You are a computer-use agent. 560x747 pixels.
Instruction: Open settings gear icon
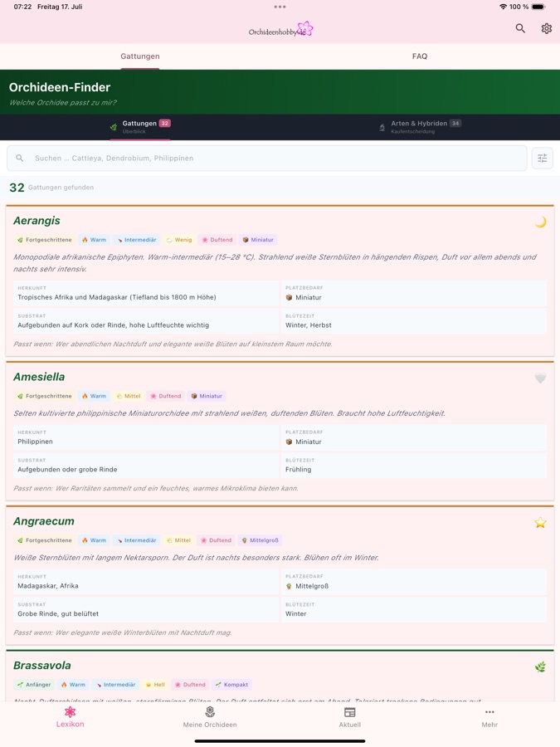pos(546,28)
